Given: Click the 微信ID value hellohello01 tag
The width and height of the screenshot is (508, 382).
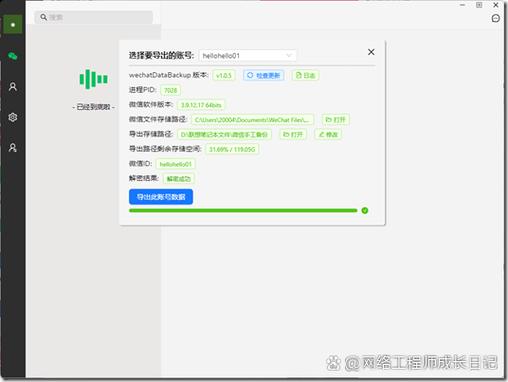Looking at the screenshot, I should coord(175,164).
